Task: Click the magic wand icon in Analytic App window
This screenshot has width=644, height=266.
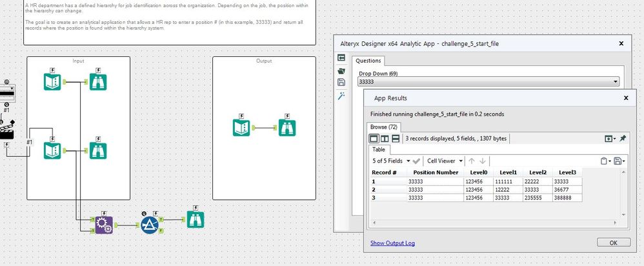Action: tap(341, 96)
